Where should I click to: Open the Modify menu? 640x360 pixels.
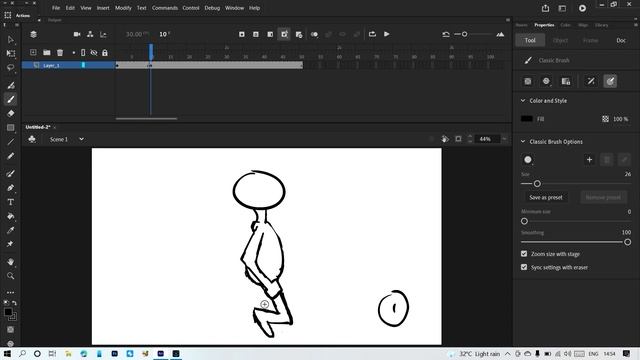123,8
